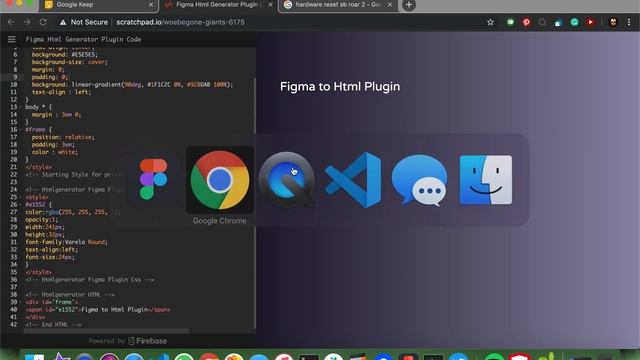This screenshot has height=360, width=640.
Task: Open a new Chrome tab
Action: (409, 5)
